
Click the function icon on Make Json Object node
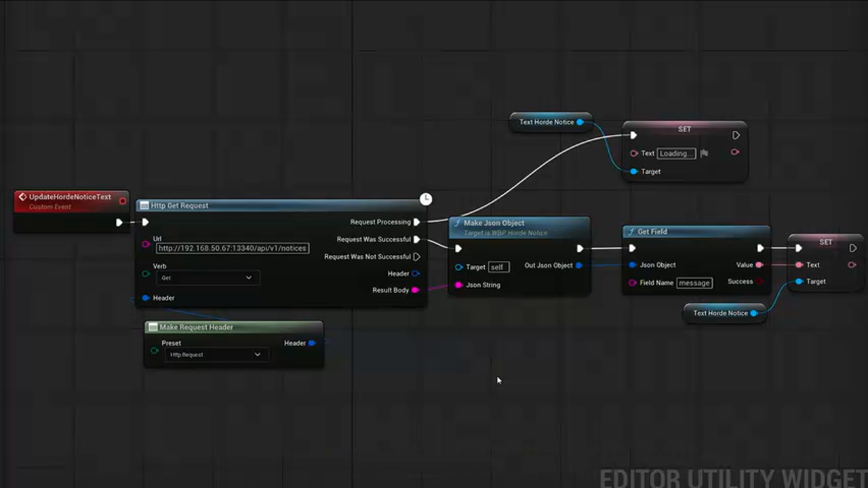[x=458, y=222]
